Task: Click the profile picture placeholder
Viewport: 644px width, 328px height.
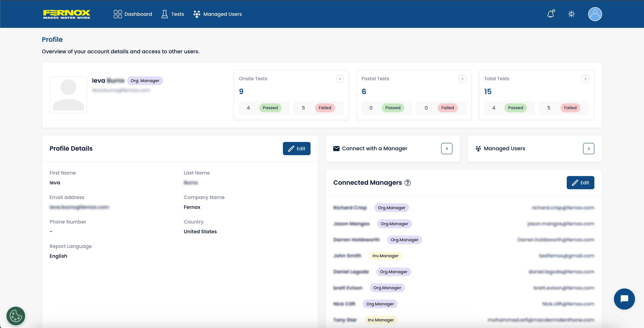Action: [x=68, y=95]
